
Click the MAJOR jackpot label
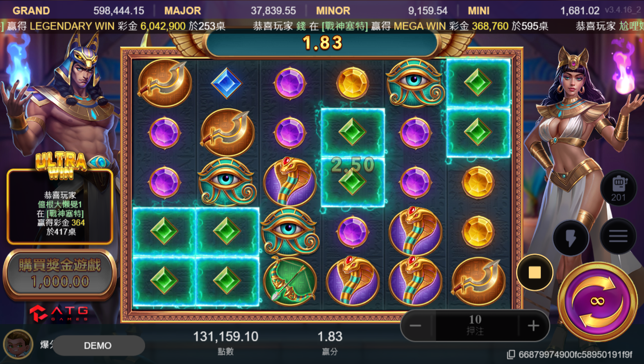pos(182,11)
